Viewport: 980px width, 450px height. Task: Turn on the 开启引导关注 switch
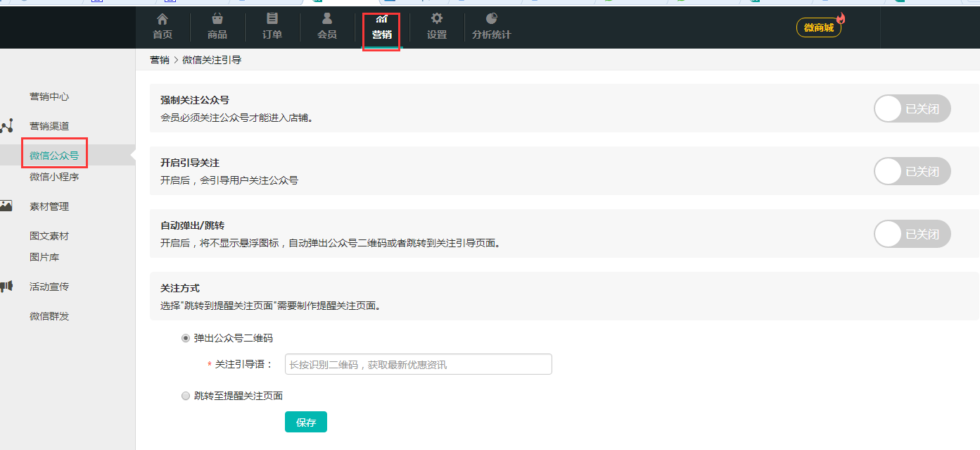tap(912, 171)
